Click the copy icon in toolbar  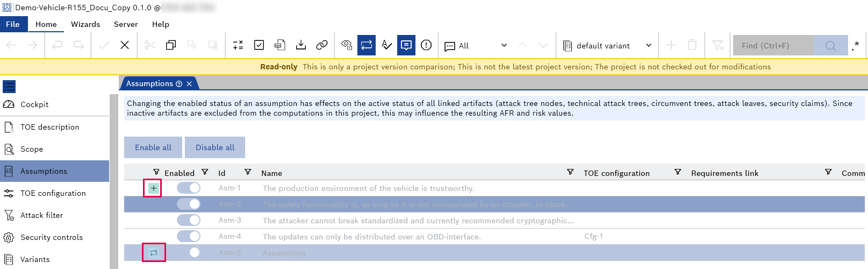click(x=171, y=45)
